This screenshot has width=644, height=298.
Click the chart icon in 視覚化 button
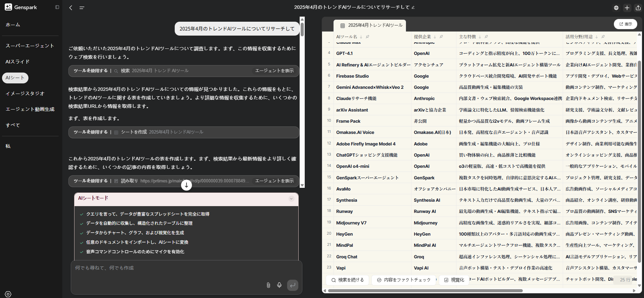[446, 280]
